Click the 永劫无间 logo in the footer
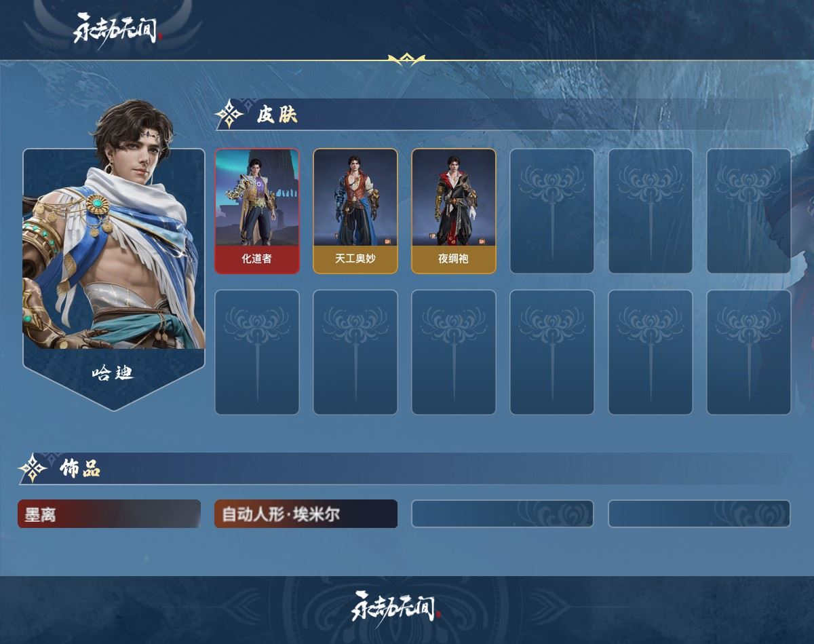The width and height of the screenshot is (814, 644). (396, 605)
